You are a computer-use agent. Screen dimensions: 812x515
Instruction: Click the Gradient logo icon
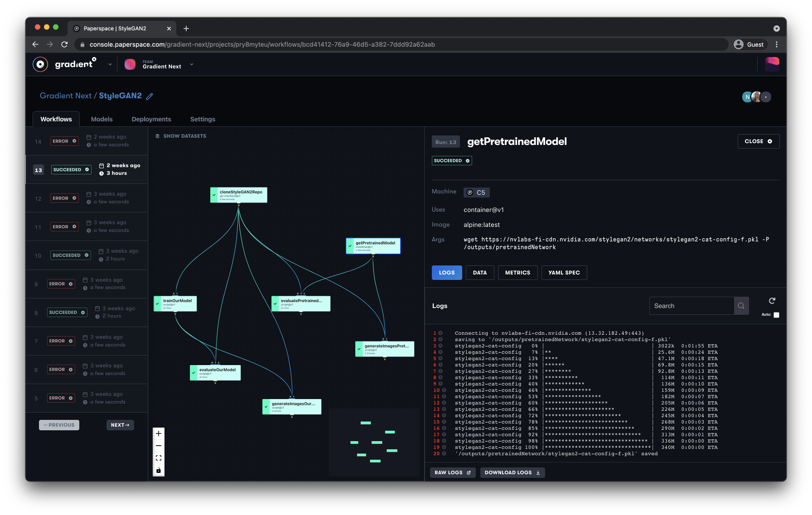[x=40, y=64]
